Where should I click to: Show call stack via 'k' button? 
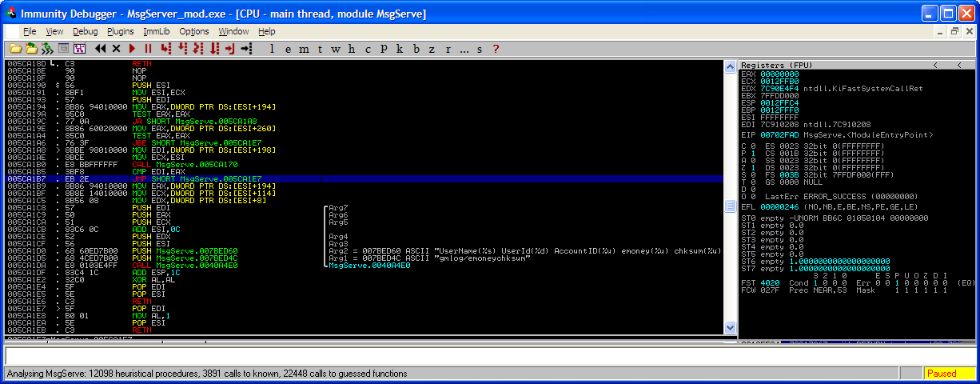[x=400, y=49]
